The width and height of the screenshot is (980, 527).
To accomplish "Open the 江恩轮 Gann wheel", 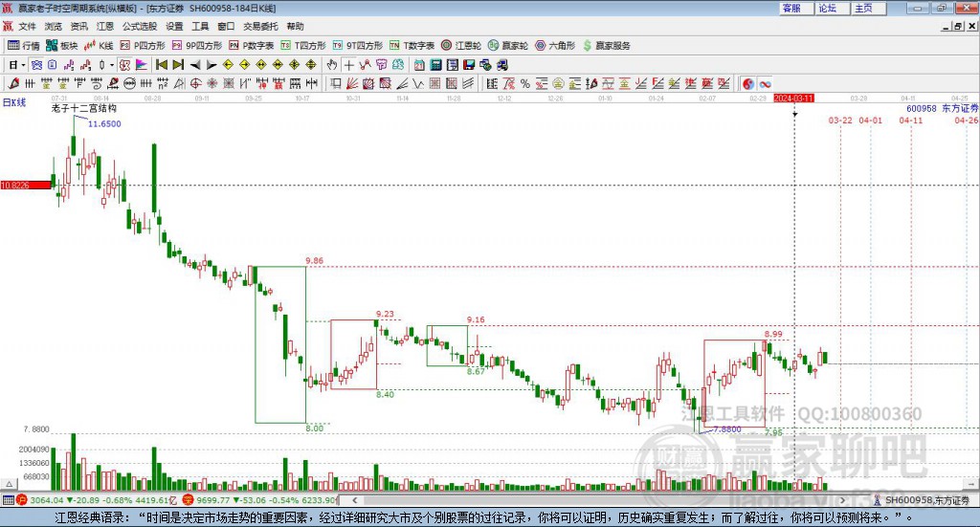I will [x=461, y=46].
